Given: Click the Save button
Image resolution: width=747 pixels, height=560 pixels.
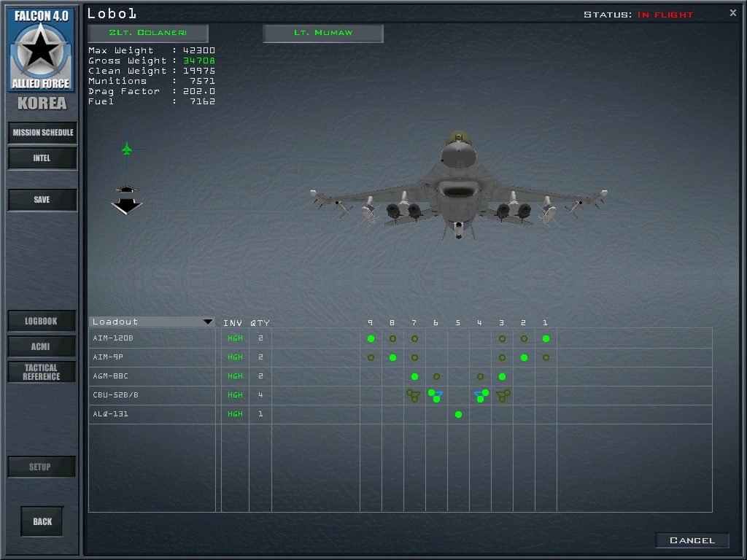Looking at the screenshot, I should (42, 200).
